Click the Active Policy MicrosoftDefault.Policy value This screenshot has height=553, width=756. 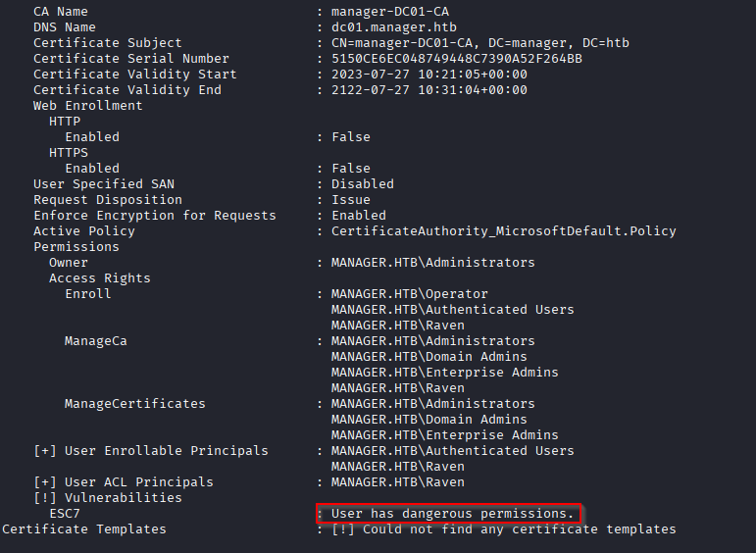[x=503, y=231]
